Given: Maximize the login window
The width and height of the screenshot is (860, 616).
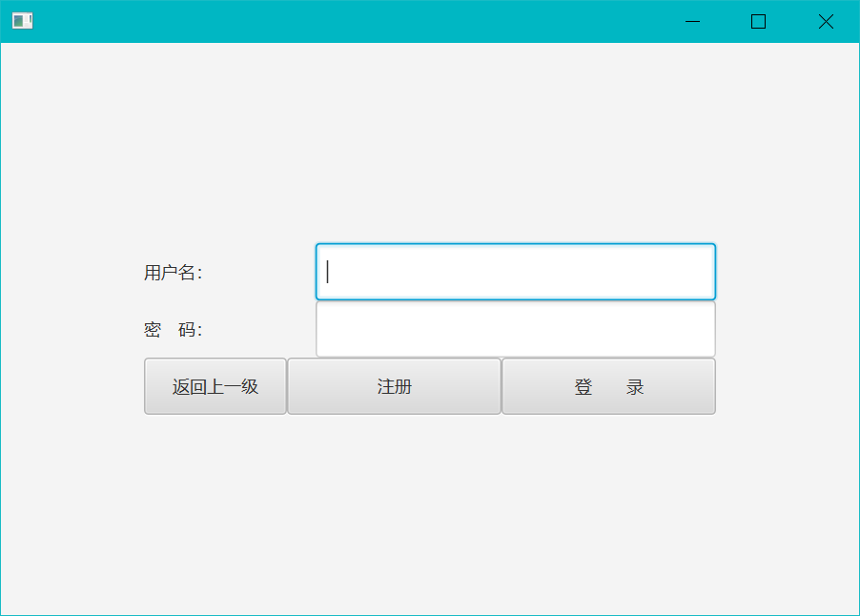Looking at the screenshot, I should (x=759, y=21).
